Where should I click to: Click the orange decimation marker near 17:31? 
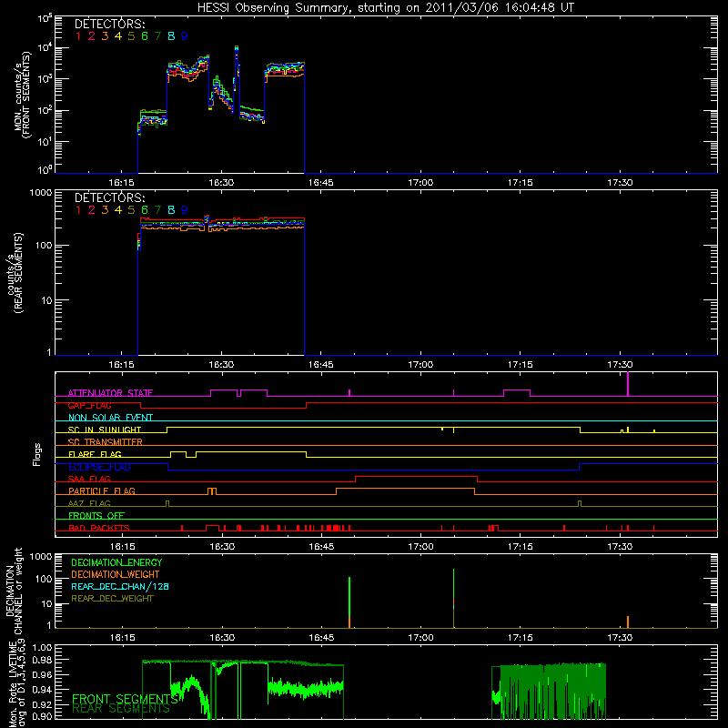628,622
